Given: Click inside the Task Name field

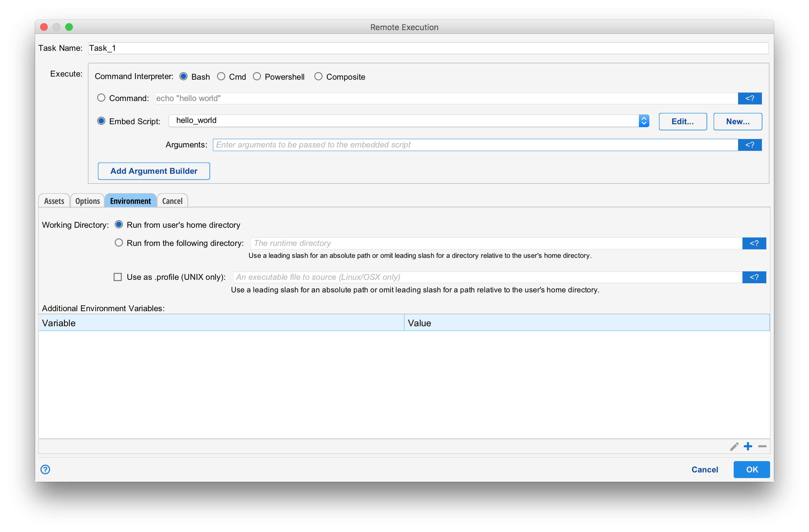Looking at the screenshot, I should tap(238, 48).
